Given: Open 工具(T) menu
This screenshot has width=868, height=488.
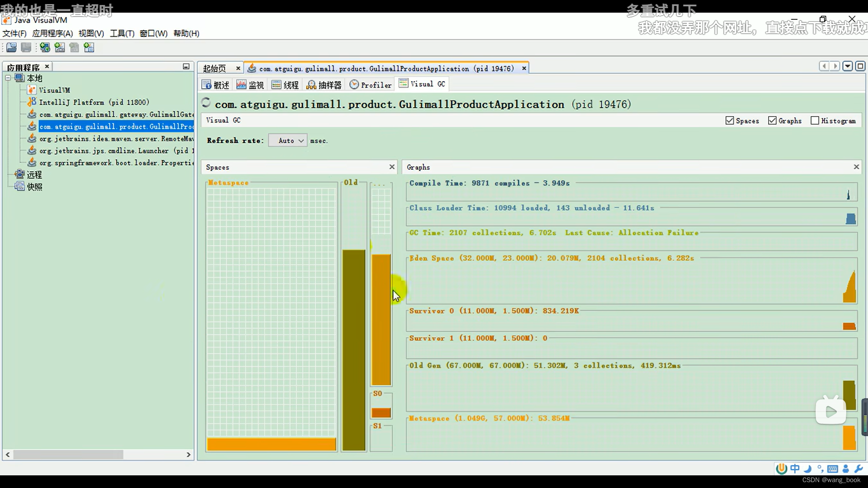Looking at the screenshot, I should tap(122, 33).
